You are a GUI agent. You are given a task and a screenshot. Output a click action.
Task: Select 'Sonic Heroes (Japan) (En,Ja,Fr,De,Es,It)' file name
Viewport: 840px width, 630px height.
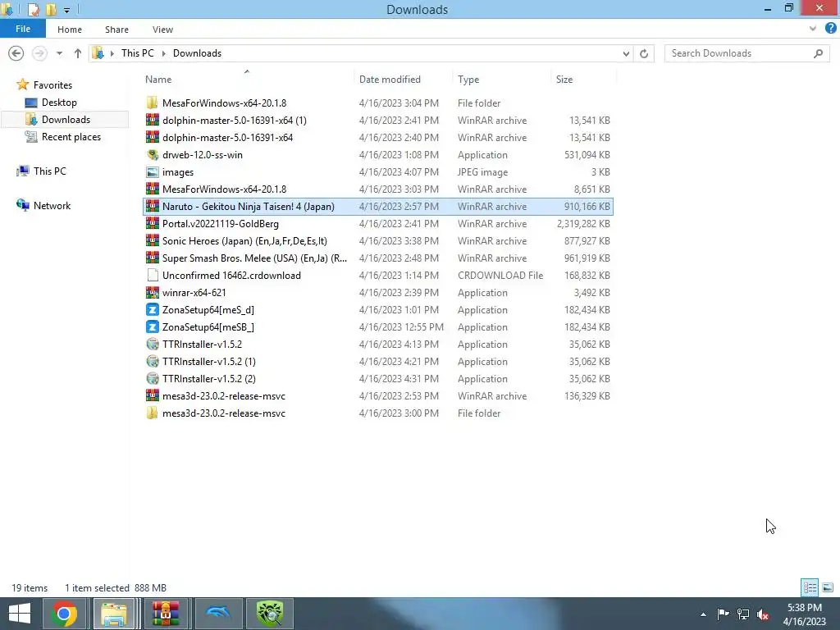[244, 241]
